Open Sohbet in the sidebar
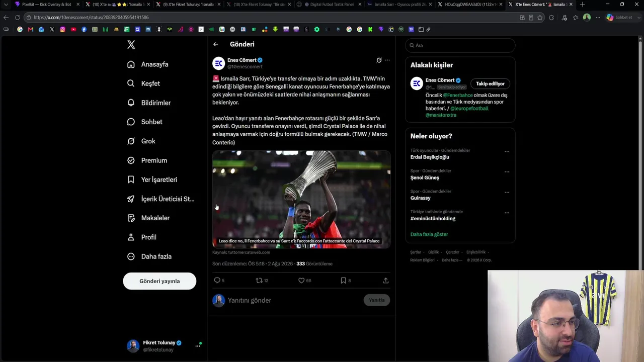 145,122
